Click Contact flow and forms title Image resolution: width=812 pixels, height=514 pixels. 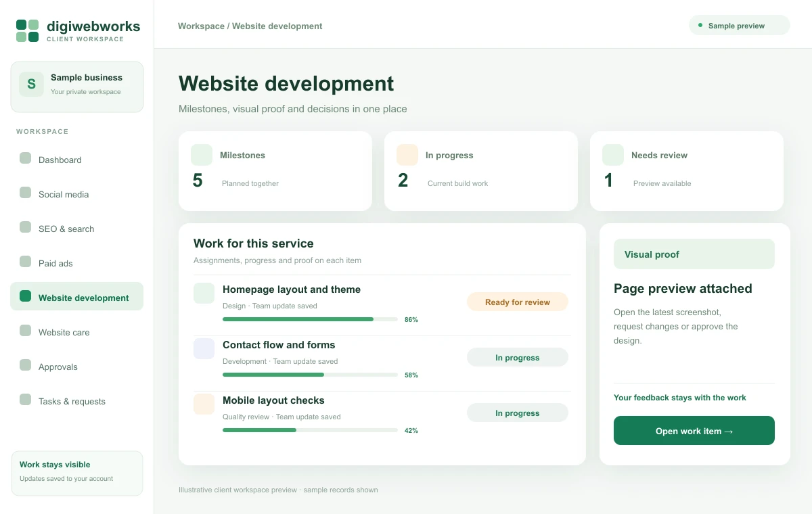[x=279, y=345]
